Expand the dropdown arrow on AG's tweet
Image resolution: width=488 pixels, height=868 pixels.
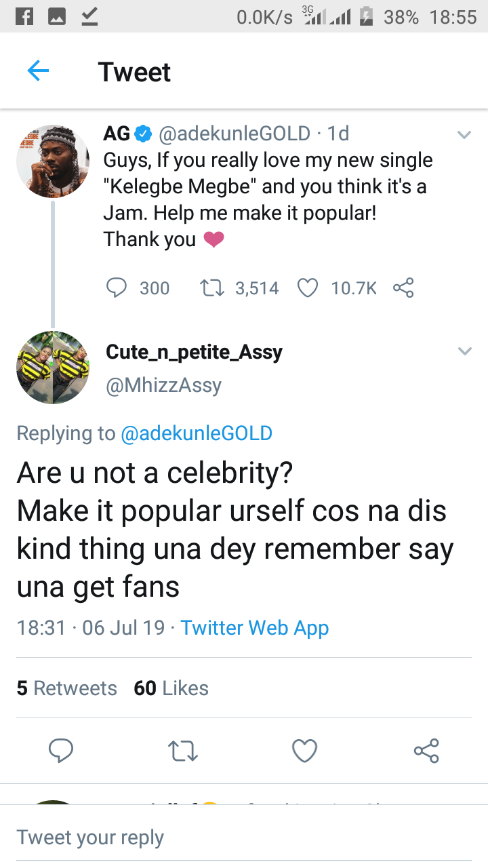[464, 135]
